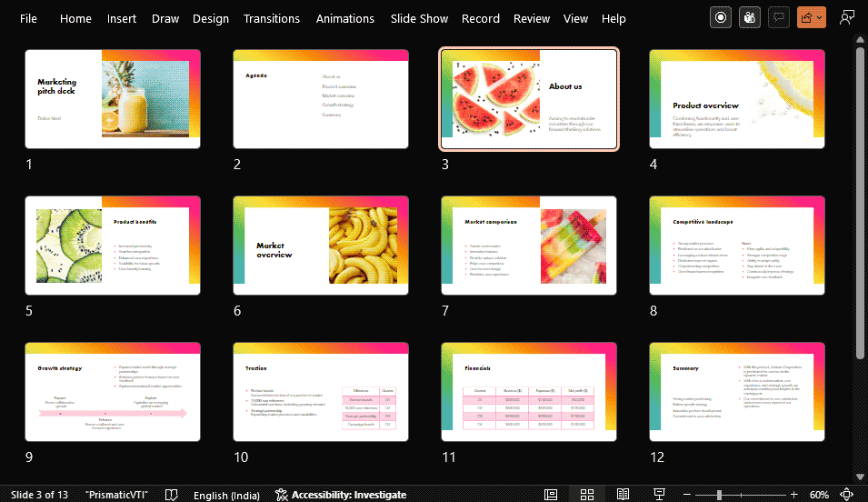Open the View tab

pos(575,18)
